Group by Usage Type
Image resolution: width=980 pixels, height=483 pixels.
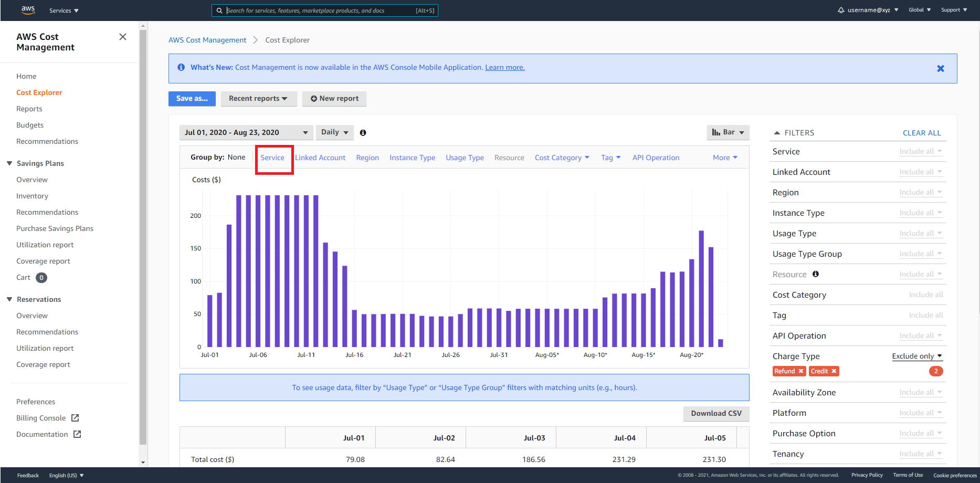(465, 157)
